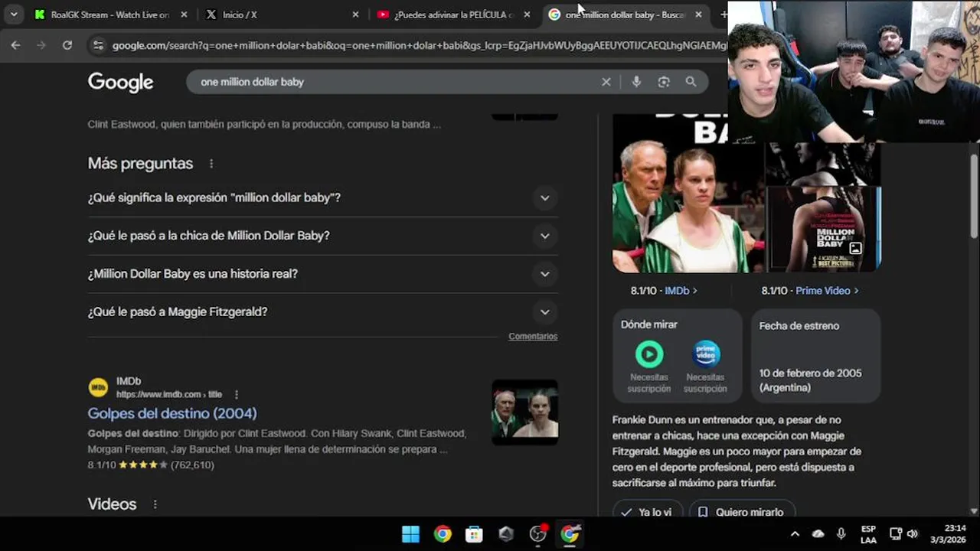
Task: Open the Million Dollar Baby poster thumbnail
Action: point(824,229)
